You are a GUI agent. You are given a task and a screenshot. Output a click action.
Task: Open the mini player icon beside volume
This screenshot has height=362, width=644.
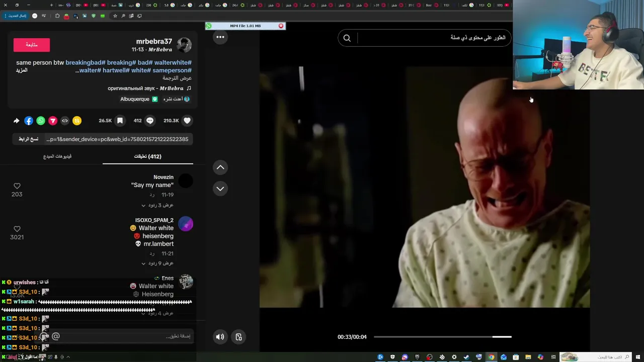[238, 337]
